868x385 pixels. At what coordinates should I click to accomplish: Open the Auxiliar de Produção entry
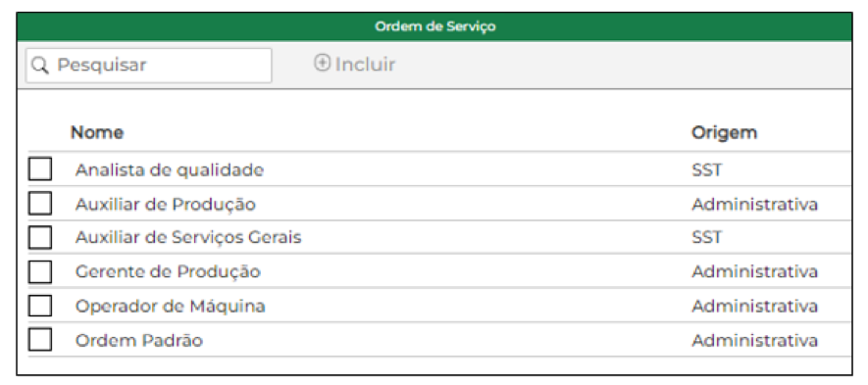(x=166, y=205)
